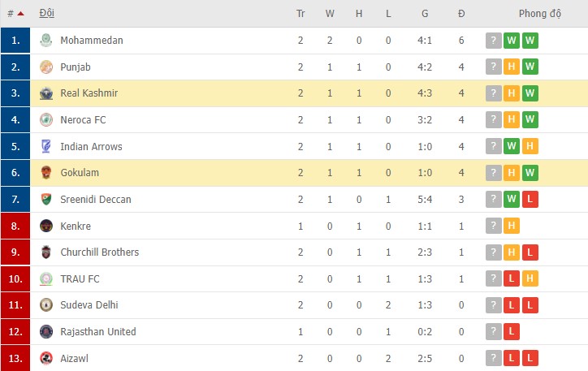The image size is (588, 371).
Task: Click Kenkre's grey question mark form badge
Action: coord(493,226)
